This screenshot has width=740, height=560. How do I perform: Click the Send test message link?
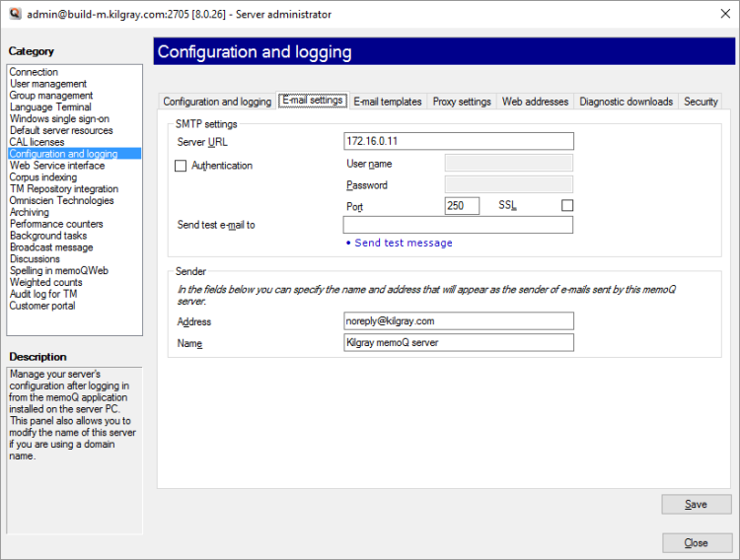pyautogui.click(x=403, y=243)
